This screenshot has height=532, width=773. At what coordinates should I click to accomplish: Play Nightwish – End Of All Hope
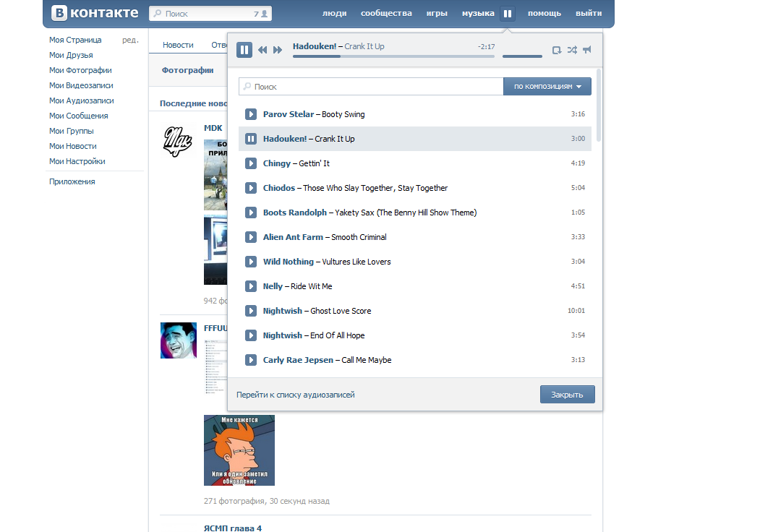pyautogui.click(x=251, y=336)
